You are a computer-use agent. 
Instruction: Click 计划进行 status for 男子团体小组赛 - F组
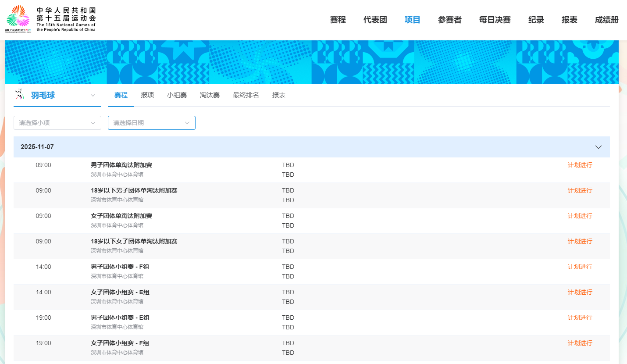click(580, 267)
